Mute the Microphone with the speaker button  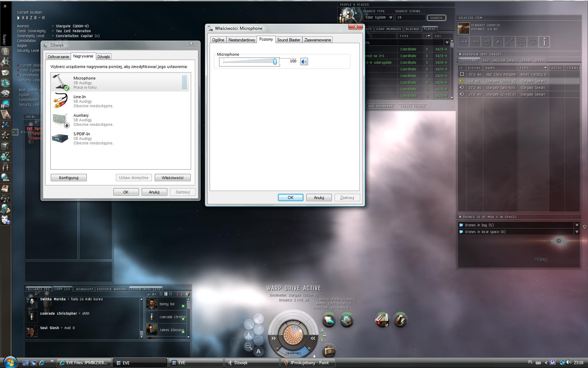pos(304,61)
